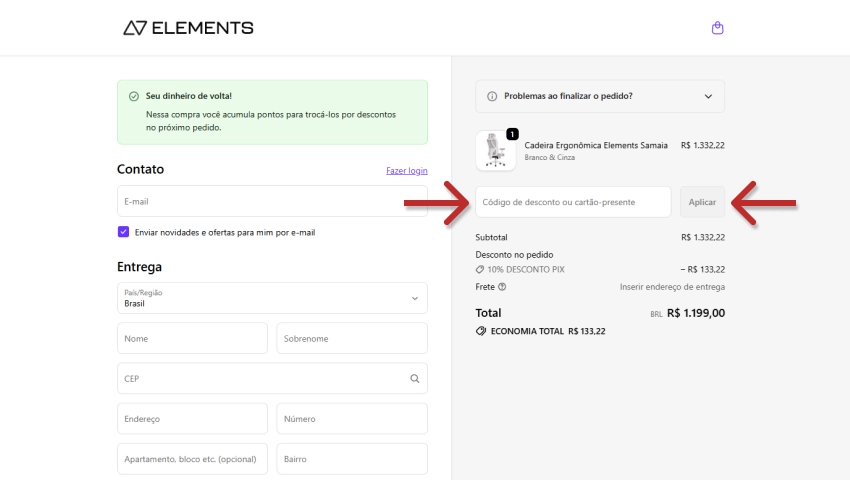Click the Elements logo in header
Image resolution: width=850 pixels, height=480 pixels.
click(x=188, y=28)
